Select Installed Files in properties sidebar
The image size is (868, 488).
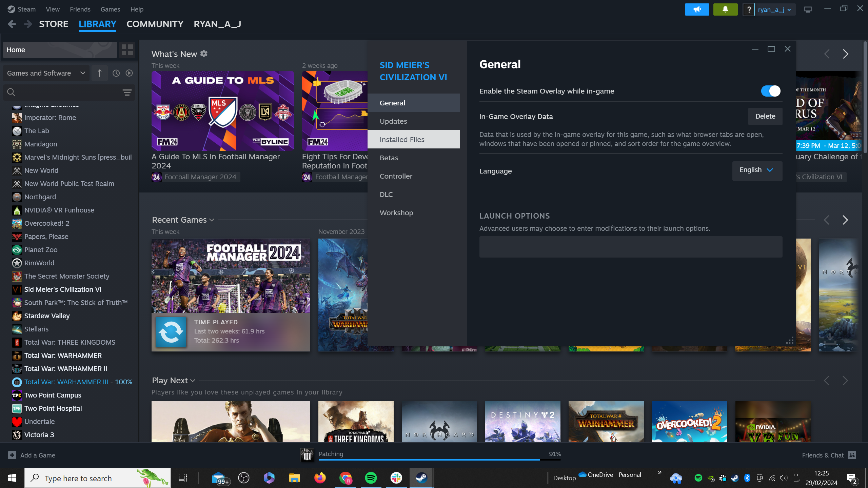coord(414,139)
